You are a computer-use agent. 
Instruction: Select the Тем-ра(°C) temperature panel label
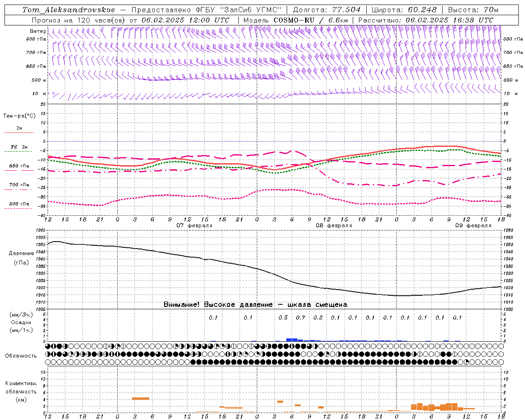click(x=19, y=116)
